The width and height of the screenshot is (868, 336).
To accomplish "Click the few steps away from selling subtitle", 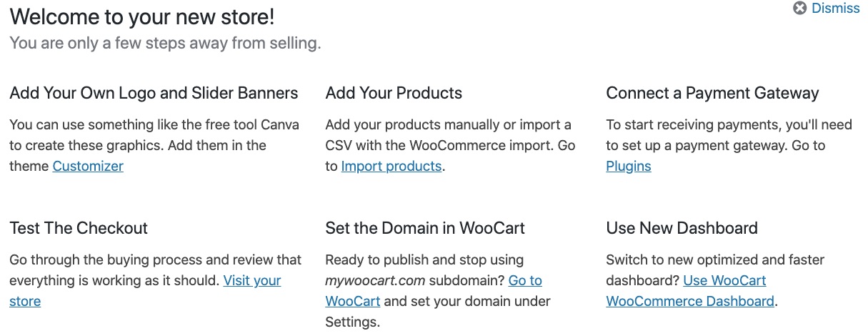I will pos(165,43).
